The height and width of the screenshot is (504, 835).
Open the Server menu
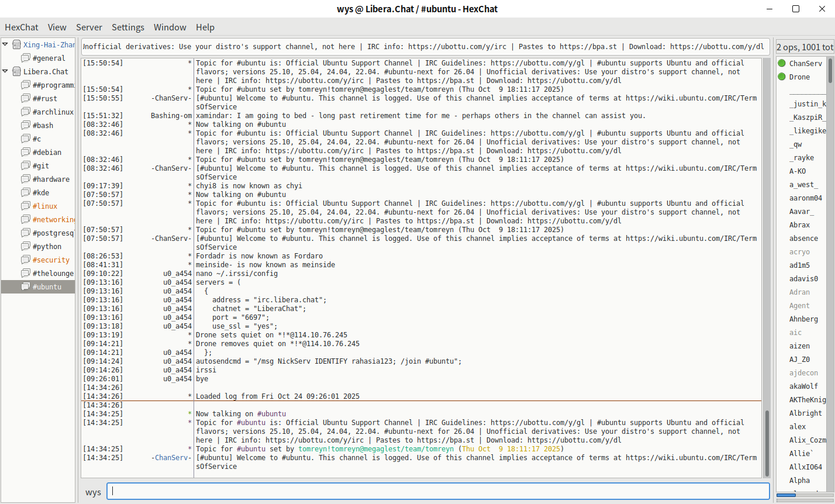pyautogui.click(x=89, y=27)
